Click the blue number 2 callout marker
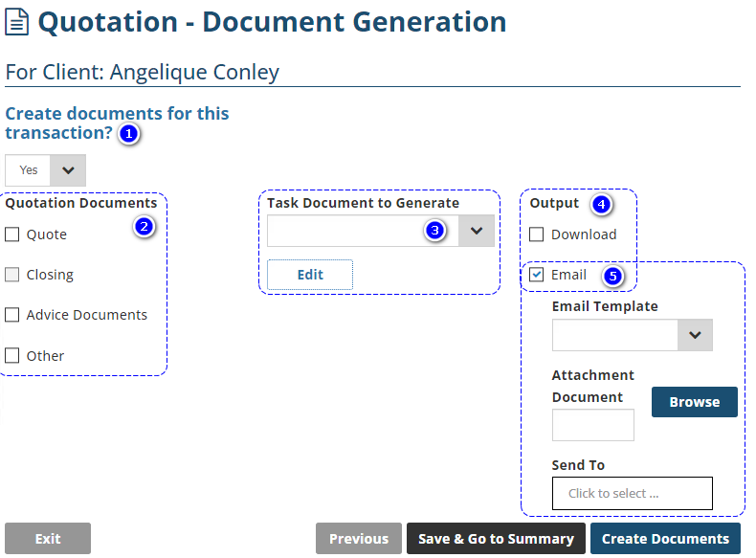This screenshot has width=756, height=558. [x=144, y=227]
